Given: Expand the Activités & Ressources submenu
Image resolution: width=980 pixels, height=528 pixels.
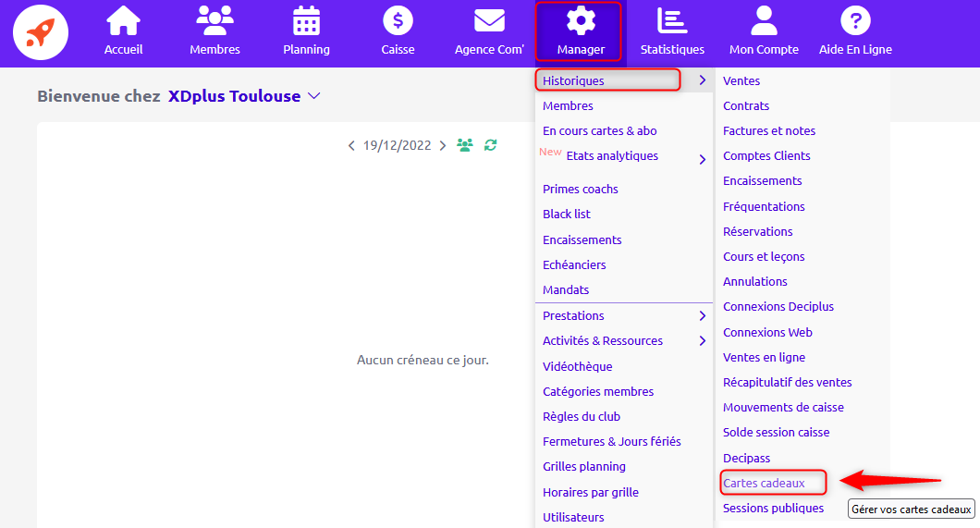Looking at the screenshot, I should 624,340.
